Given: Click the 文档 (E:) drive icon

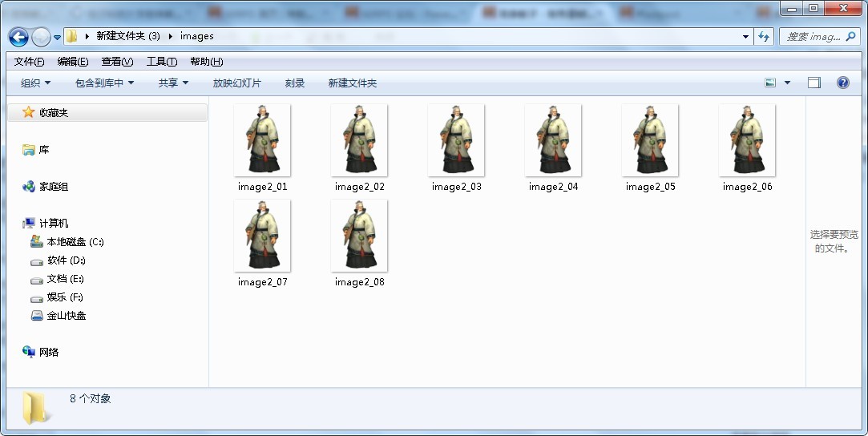Looking at the screenshot, I should coord(37,280).
